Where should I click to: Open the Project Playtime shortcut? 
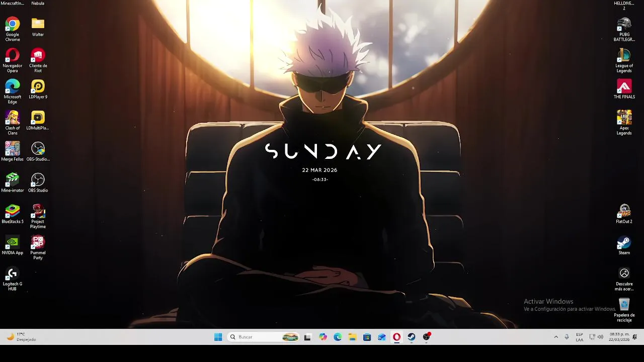38,216
